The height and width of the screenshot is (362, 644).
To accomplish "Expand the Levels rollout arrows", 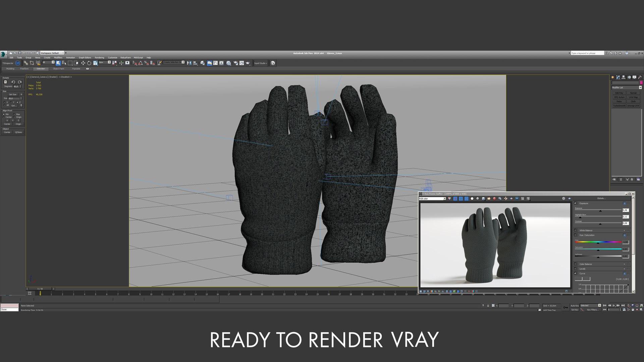I will pos(624,269).
